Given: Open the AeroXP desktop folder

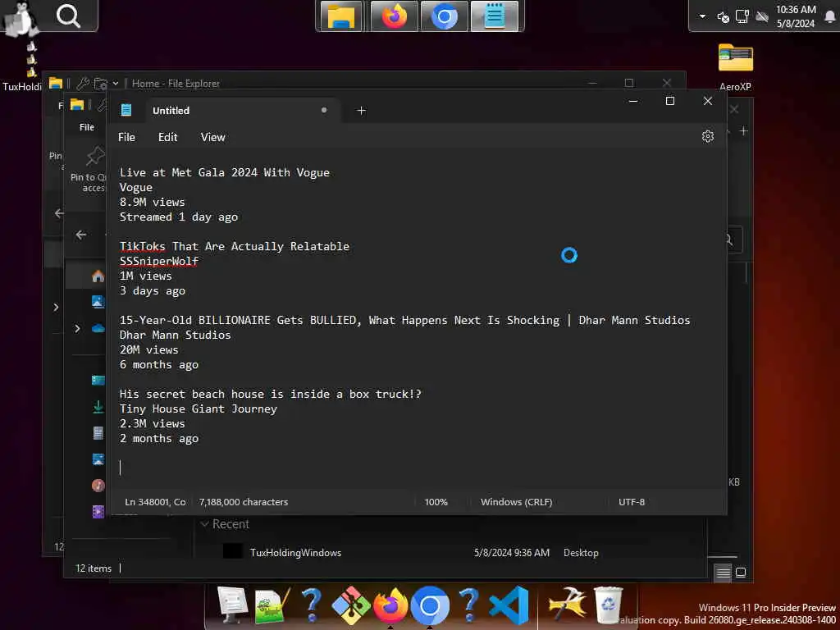Looking at the screenshot, I should click(736, 66).
